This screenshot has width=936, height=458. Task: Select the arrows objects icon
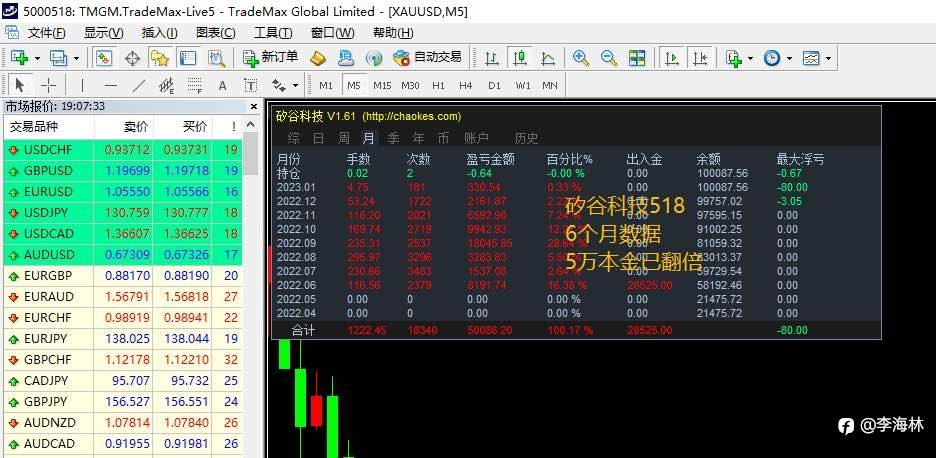[279, 85]
